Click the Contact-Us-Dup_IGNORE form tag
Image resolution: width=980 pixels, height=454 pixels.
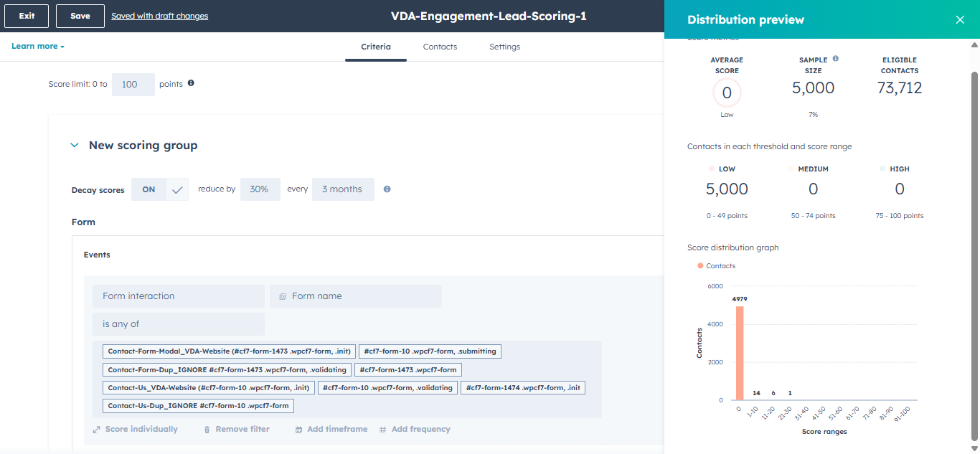[x=198, y=406]
